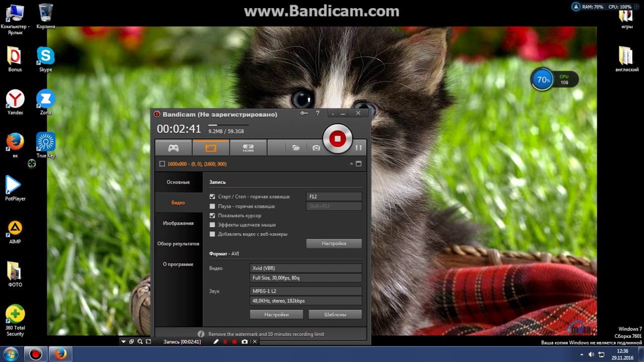
Task: Pause recording with the pause bars icon
Action: (x=358, y=148)
